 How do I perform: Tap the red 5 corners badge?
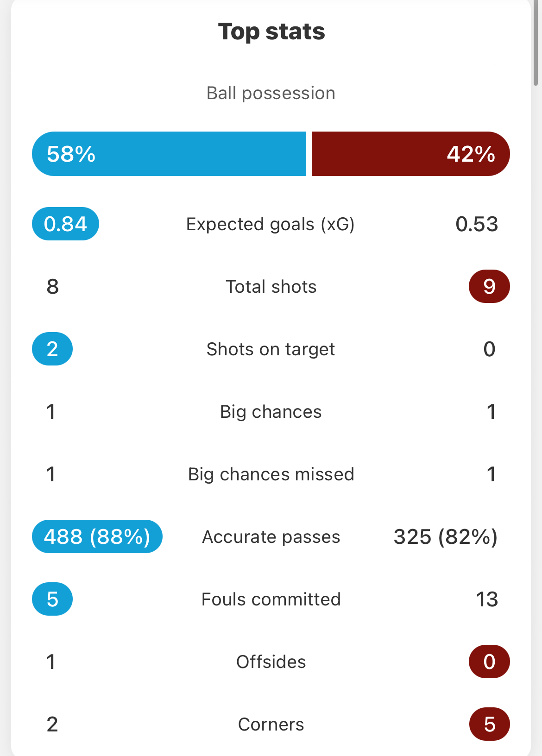(x=489, y=724)
